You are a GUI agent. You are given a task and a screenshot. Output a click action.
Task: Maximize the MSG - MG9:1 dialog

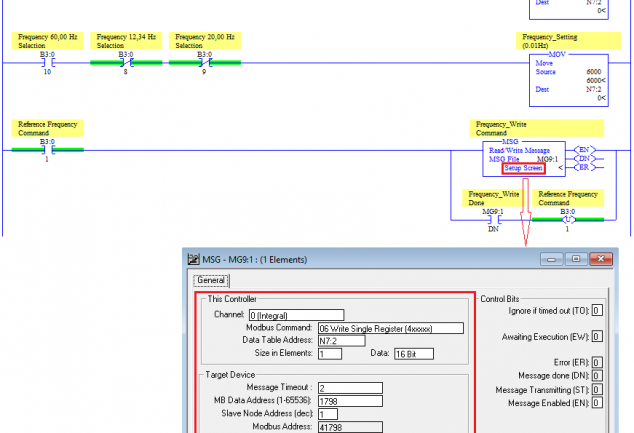(576, 259)
